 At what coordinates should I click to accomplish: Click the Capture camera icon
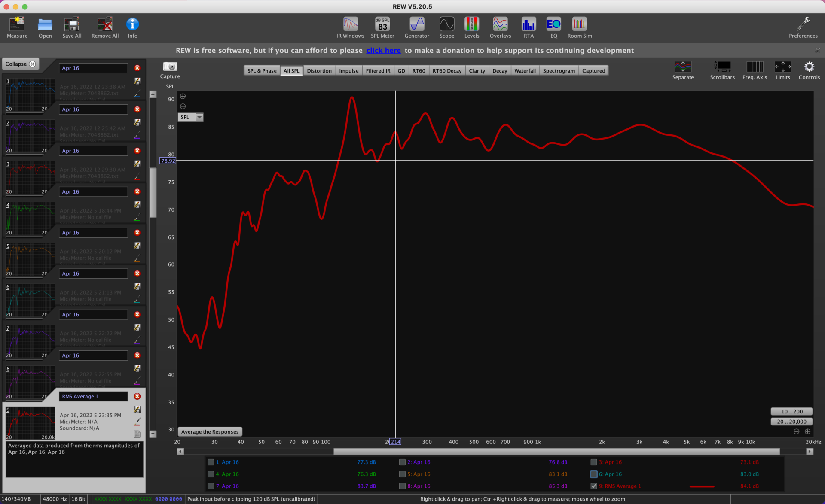170,67
